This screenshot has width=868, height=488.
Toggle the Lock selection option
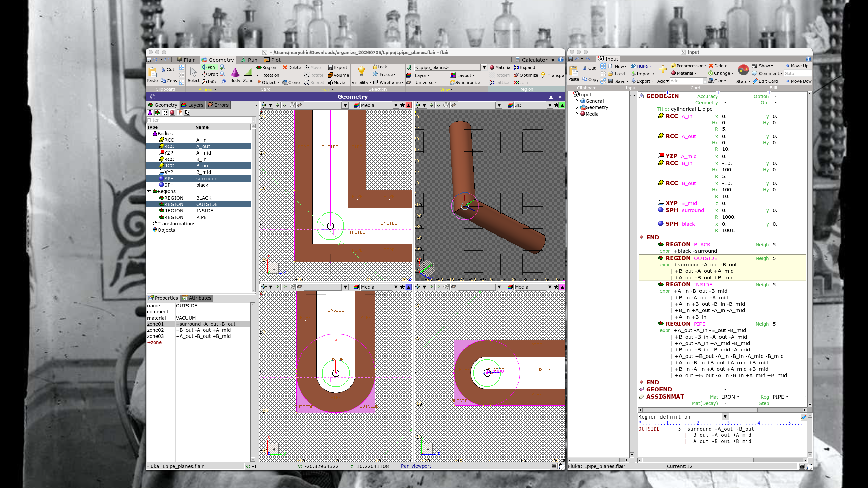click(x=380, y=67)
